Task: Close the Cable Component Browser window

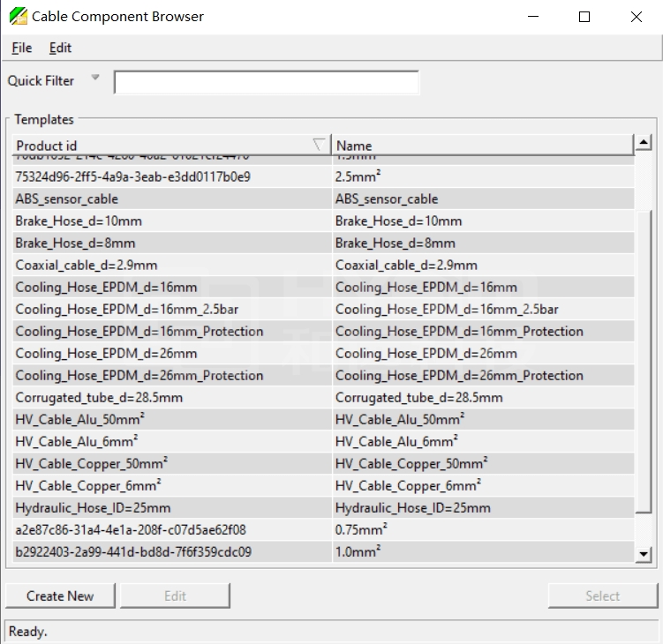Action: pyautogui.click(x=636, y=17)
